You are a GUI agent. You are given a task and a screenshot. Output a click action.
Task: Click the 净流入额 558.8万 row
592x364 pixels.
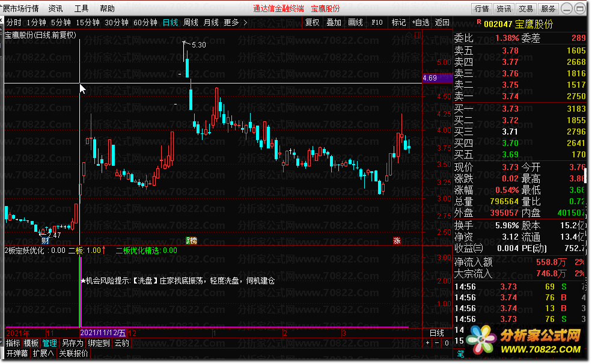[520, 262]
